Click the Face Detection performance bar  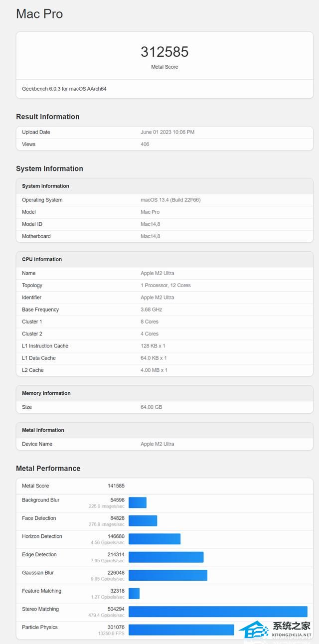[143, 520]
